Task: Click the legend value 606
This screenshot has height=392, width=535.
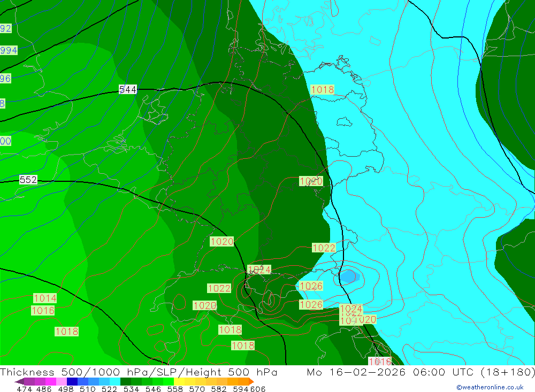Action: (258, 389)
